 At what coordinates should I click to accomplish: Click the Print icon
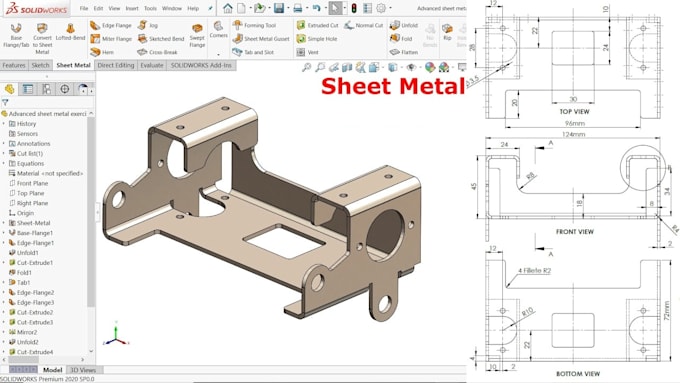(x=298, y=8)
